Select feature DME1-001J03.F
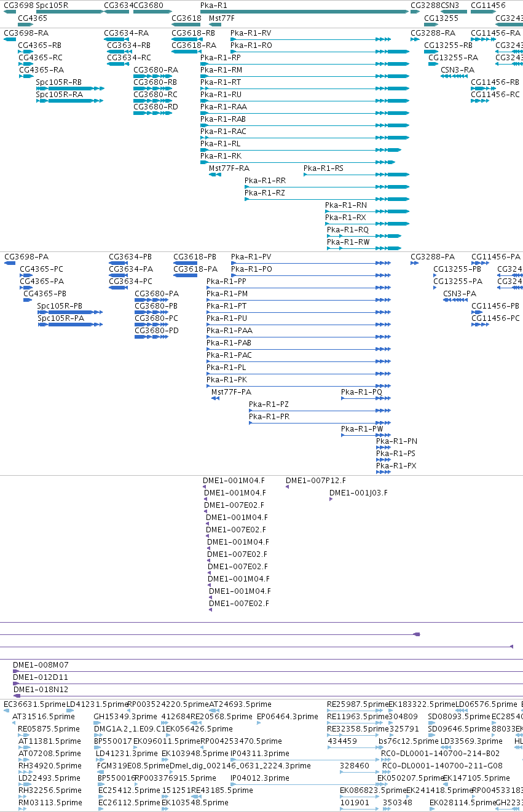523x812 pixels. pyautogui.click(x=358, y=492)
